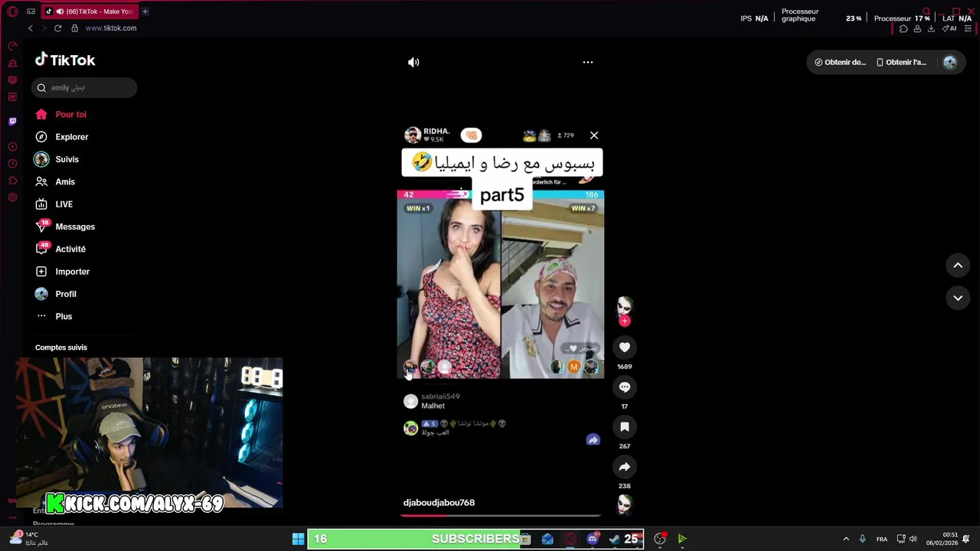Expand the Plus menu in the sidebar
This screenshot has width=980, height=551.
[x=54, y=317]
